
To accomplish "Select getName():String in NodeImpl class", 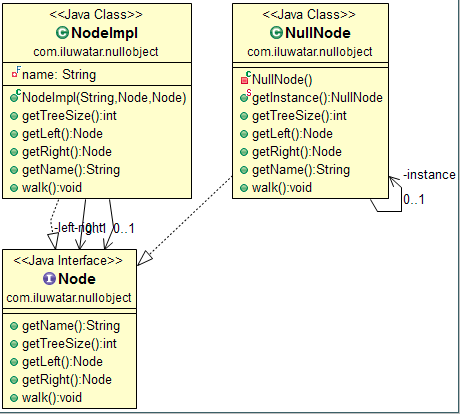I will [x=71, y=170].
